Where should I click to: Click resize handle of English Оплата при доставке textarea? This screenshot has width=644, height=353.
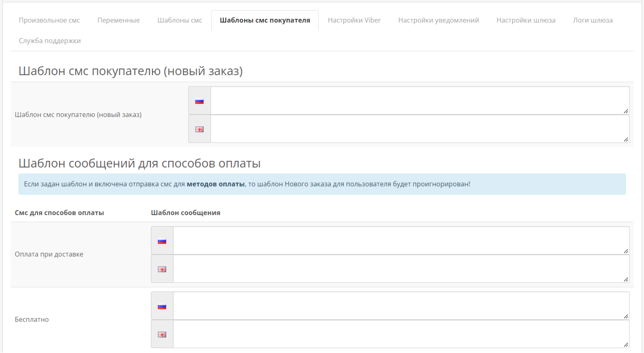pos(626,279)
